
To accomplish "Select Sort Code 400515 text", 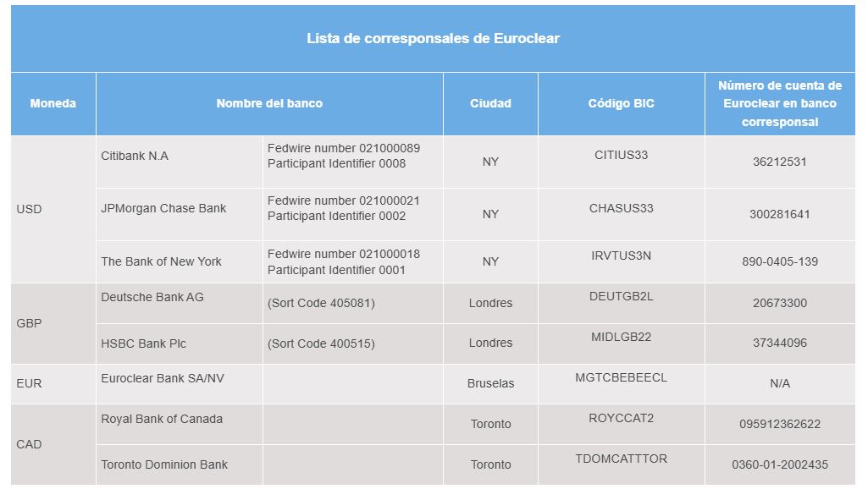I will pyautogui.click(x=321, y=343).
